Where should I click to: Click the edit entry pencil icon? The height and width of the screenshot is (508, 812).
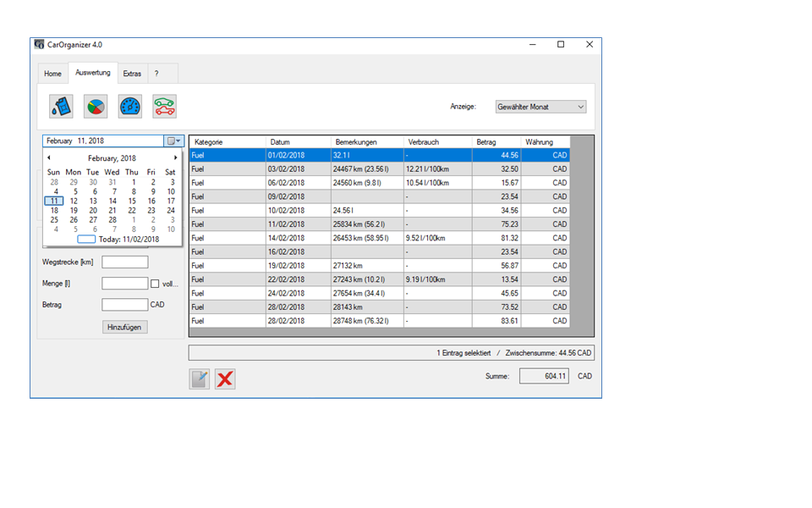200,378
